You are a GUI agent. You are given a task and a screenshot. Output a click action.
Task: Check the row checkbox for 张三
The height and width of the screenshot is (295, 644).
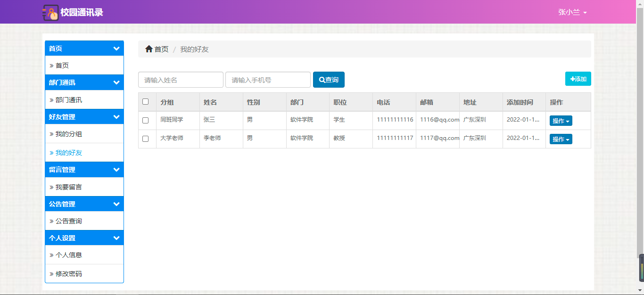tap(145, 120)
